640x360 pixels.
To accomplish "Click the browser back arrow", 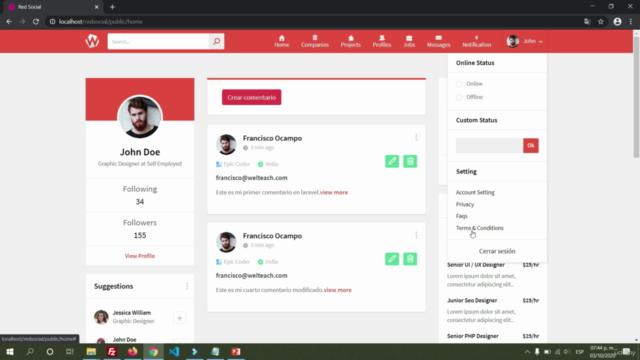I will (9, 22).
